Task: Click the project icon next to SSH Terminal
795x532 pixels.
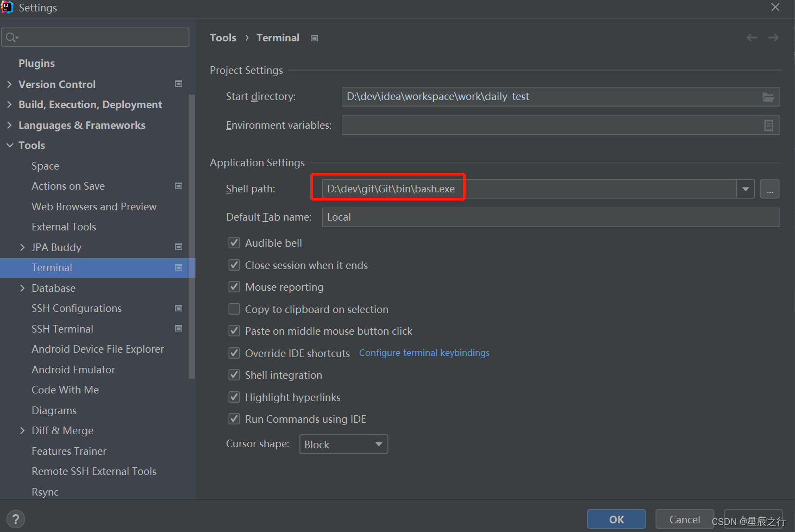Action: (x=178, y=328)
